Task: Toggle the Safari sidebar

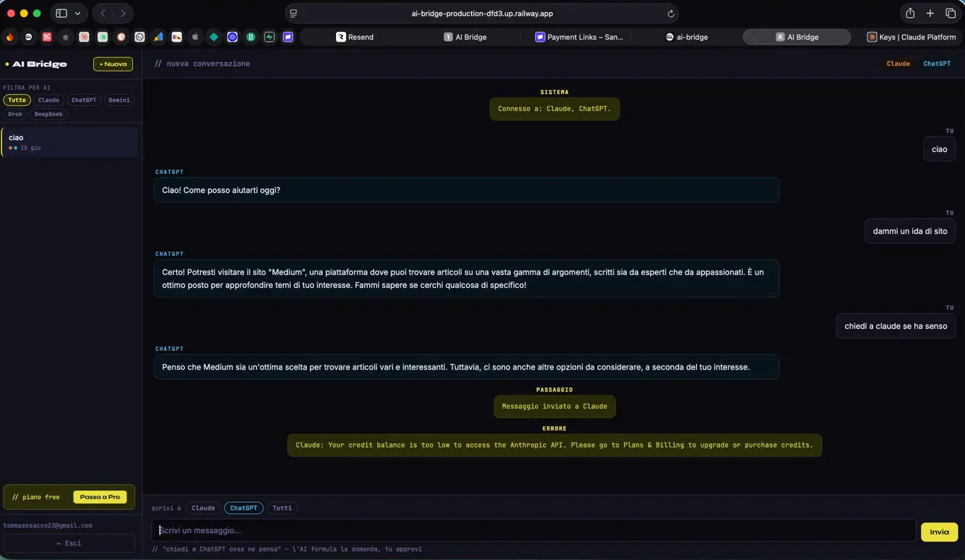Action: 62,13
